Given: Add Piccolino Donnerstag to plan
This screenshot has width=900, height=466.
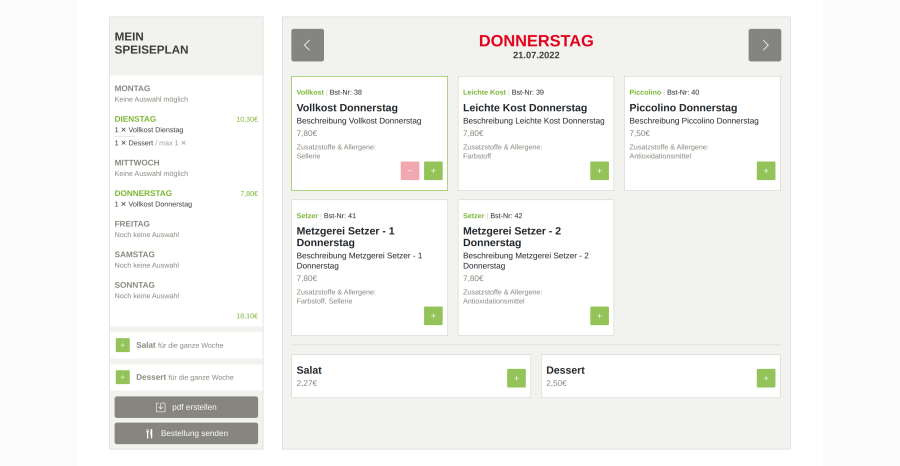Looking at the screenshot, I should point(766,170).
